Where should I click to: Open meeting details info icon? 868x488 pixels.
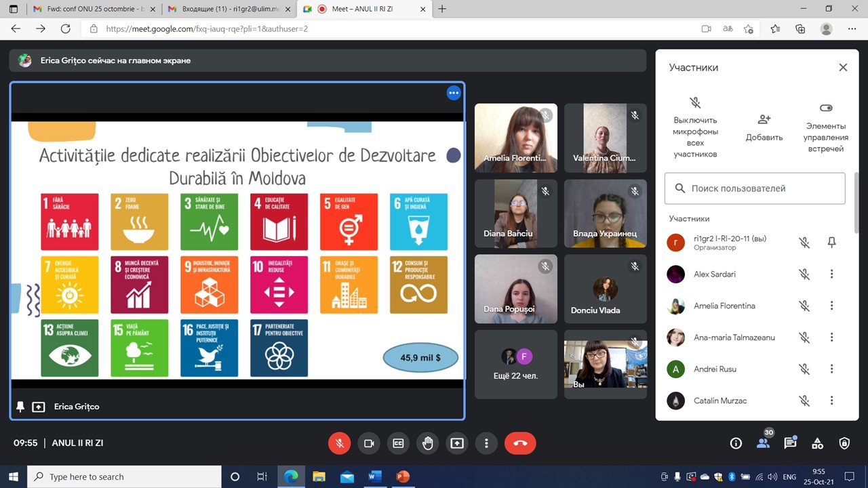pos(736,443)
